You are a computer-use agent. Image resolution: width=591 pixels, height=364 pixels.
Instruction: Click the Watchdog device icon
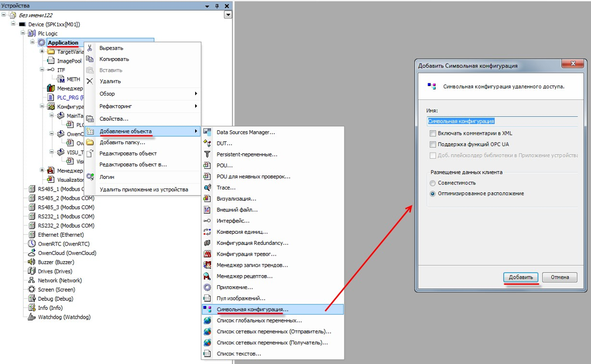pyautogui.click(x=32, y=317)
